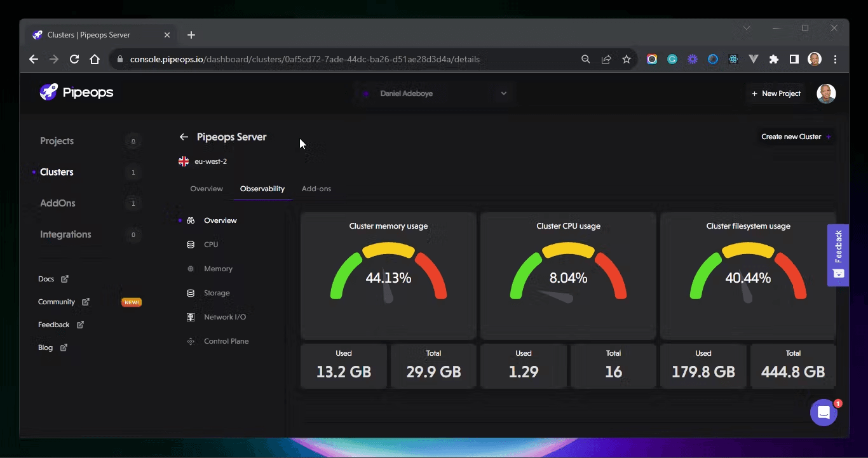Switch to the Overview tab
868x458 pixels.
pos(207,189)
